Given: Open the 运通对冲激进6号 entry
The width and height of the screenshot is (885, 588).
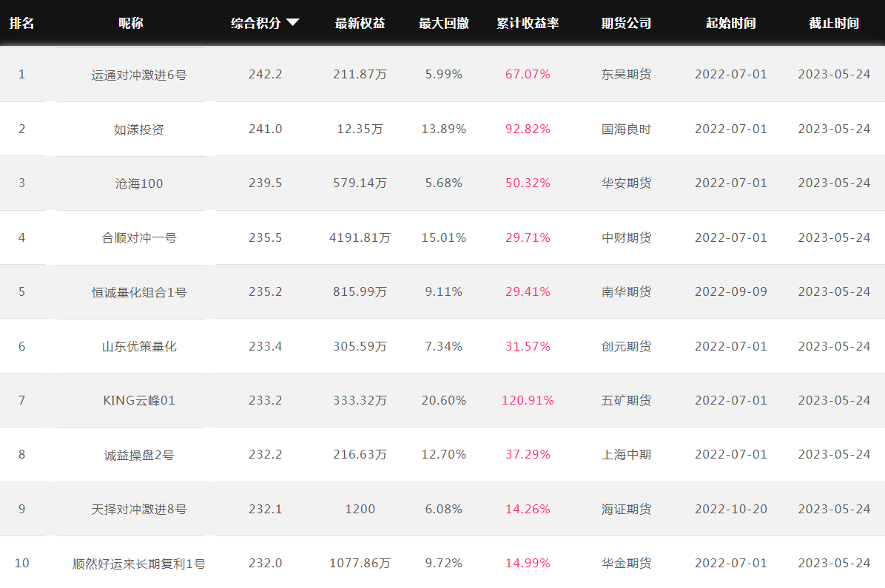Looking at the screenshot, I should [139, 75].
